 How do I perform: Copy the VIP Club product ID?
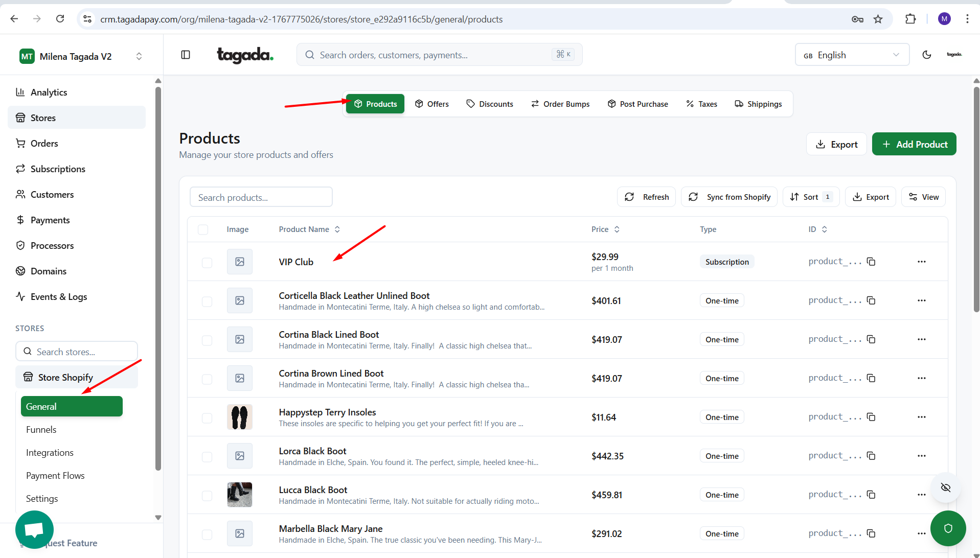[871, 262]
